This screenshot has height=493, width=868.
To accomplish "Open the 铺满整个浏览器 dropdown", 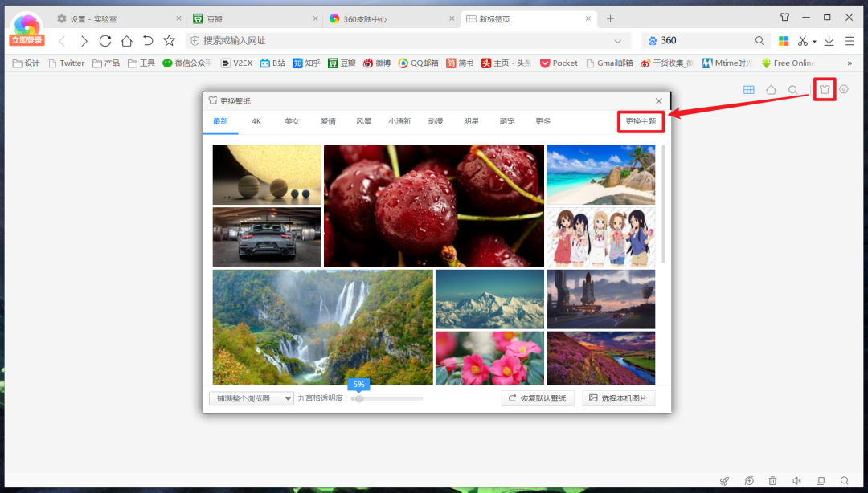I will (x=252, y=398).
